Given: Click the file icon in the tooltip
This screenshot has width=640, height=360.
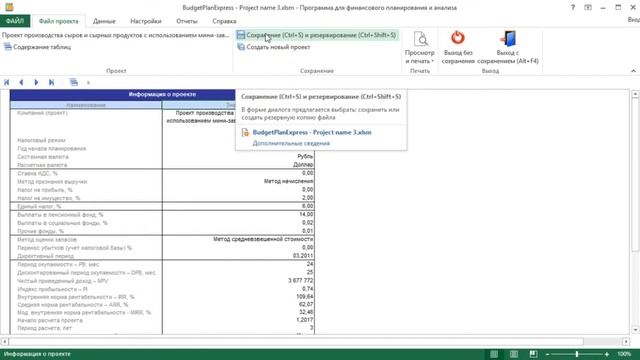Looking at the screenshot, I should (x=245, y=132).
